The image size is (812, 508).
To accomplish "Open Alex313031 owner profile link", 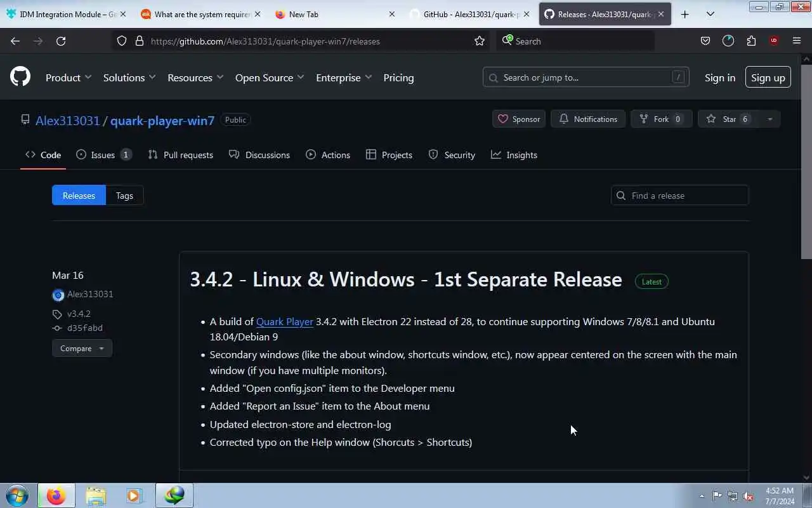I will click(x=68, y=120).
